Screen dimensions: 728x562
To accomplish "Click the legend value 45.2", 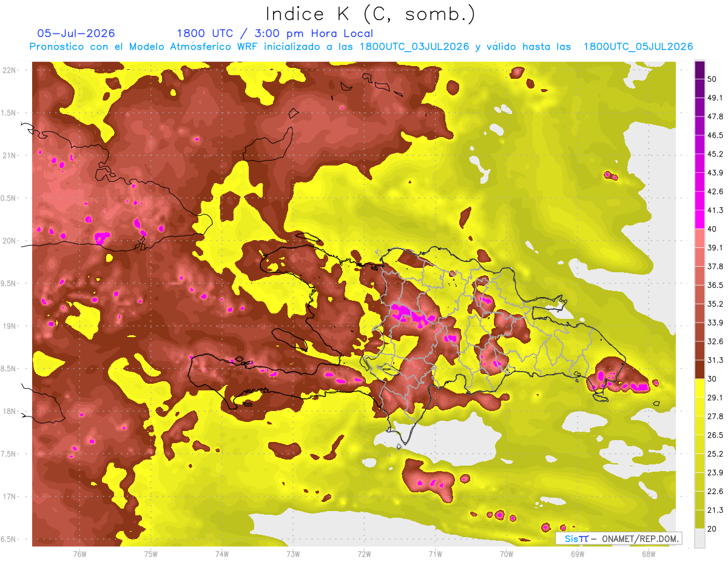I will point(715,154).
